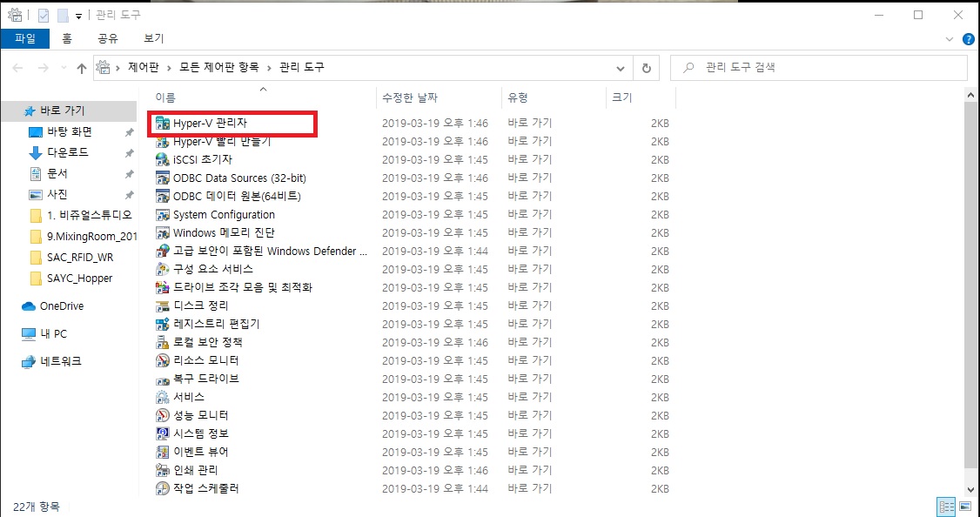Screen dimensions: 980x517
Task: Open the 보기 ribbon tab
Action: pyautogui.click(x=154, y=39)
